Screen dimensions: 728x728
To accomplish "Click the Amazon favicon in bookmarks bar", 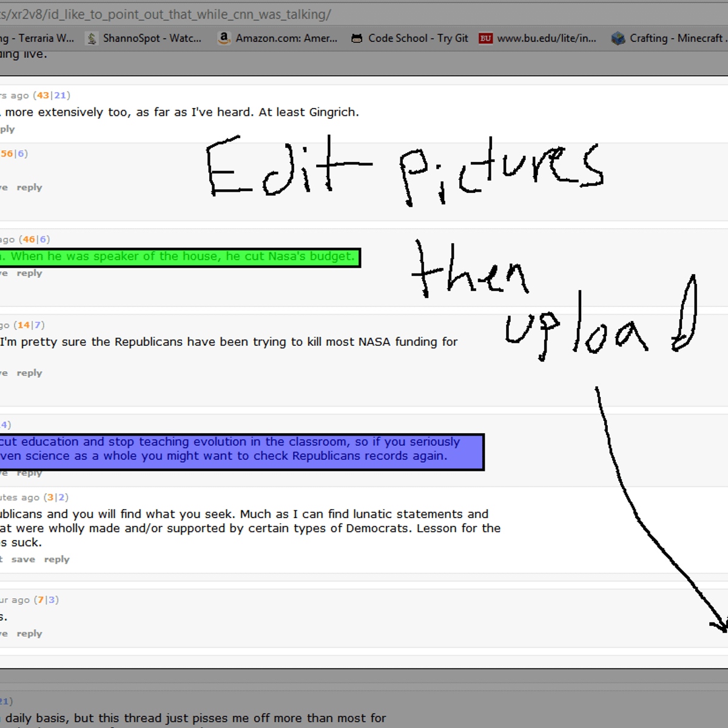I will tap(224, 38).
